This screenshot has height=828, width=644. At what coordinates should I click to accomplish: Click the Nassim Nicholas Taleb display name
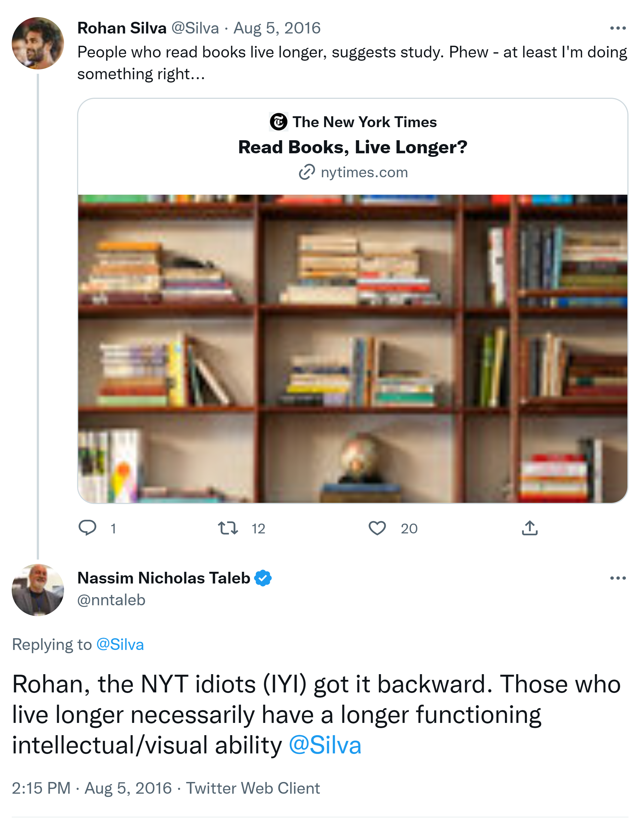click(163, 578)
